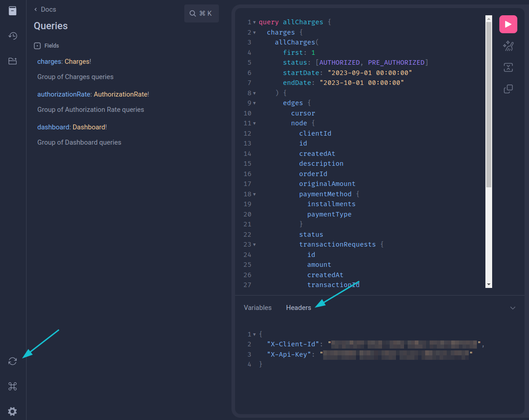Click the search magnifier in docs
The height and width of the screenshot is (420, 529).
(193, 13)
